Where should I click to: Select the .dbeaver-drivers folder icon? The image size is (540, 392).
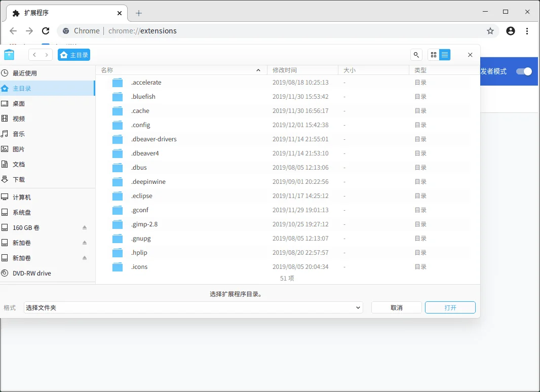pyautogui.click(x=118, y=139)
